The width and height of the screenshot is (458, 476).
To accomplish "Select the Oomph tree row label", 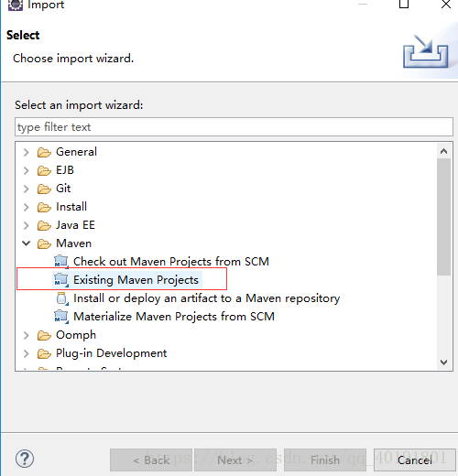I will click(x=76, y=335).
